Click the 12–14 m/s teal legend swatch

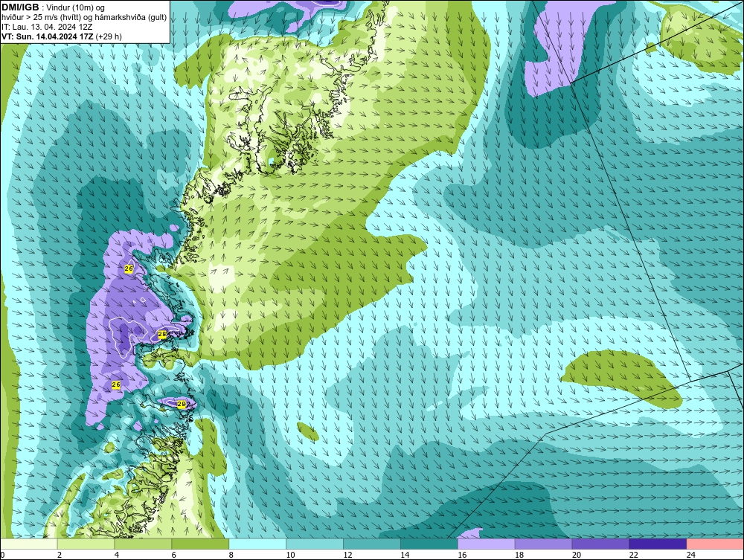tap(372, 544)
